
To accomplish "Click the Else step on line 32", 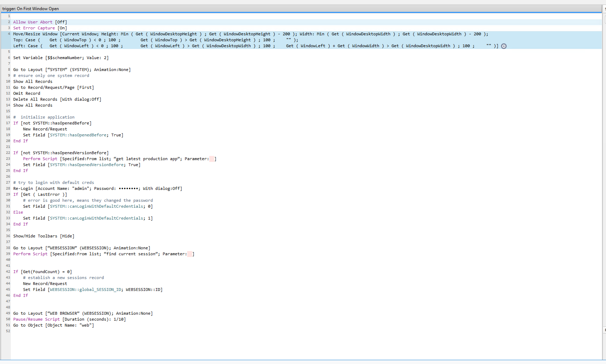I will [x=18, y=212].
